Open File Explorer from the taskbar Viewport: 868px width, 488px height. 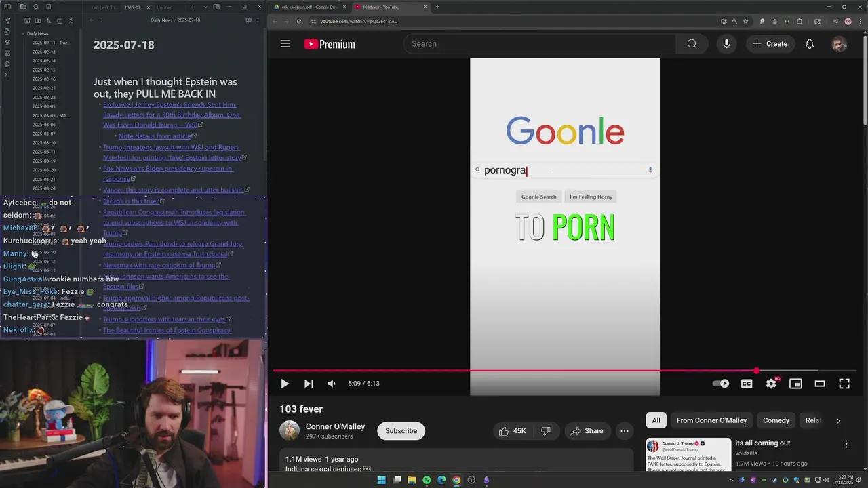412,480
